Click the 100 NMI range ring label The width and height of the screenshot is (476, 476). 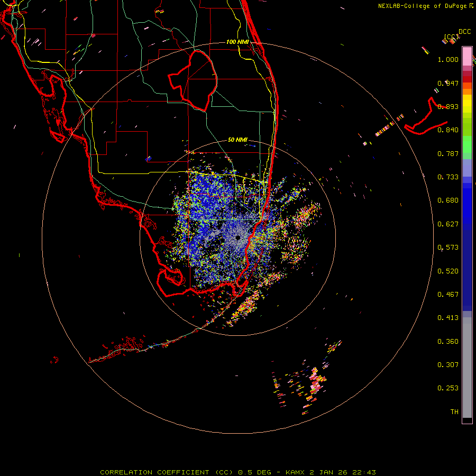(237, 42)
